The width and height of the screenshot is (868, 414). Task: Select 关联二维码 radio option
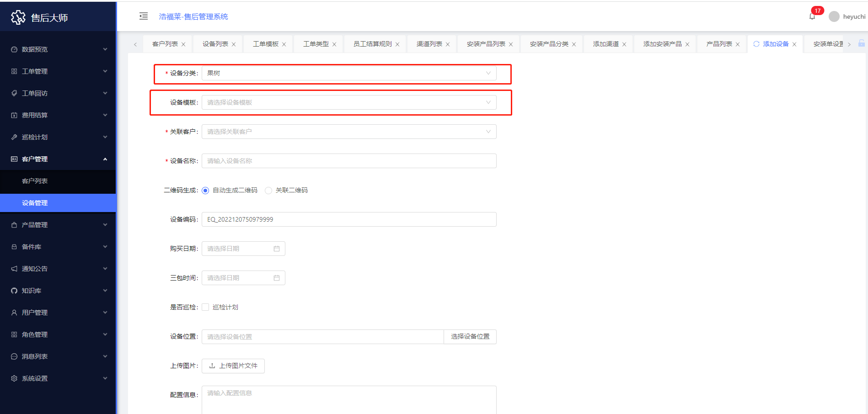(x=269, y=191)
